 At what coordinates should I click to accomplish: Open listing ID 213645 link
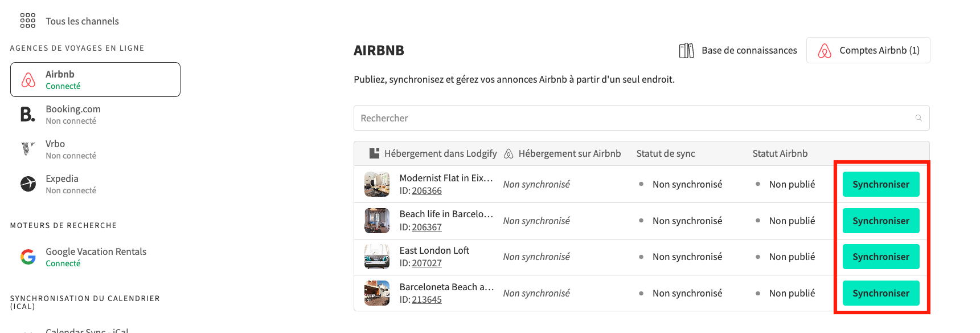[427, 299]
